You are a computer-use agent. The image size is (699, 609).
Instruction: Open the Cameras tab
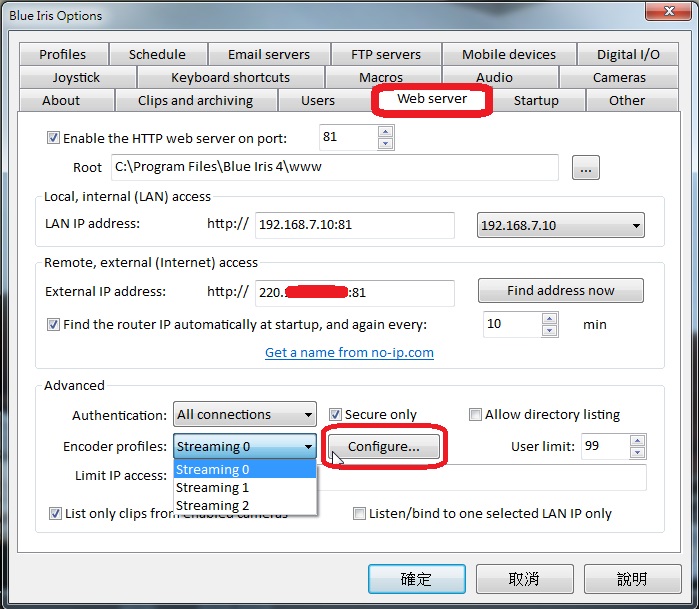[619, 78]
